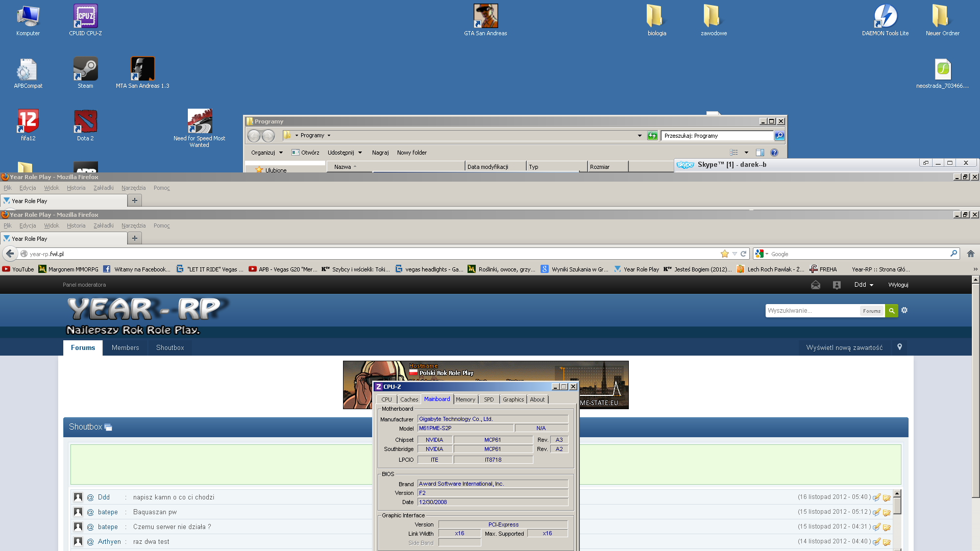This screenshot has width=980, height=551.
Task: Open the Ddd user dropdown menu
Action: (x=864, y=285)
